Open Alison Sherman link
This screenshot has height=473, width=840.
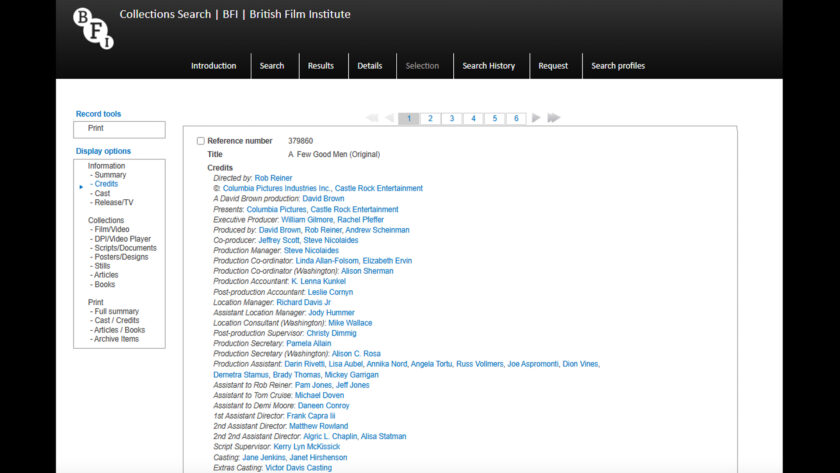(367, 271)
